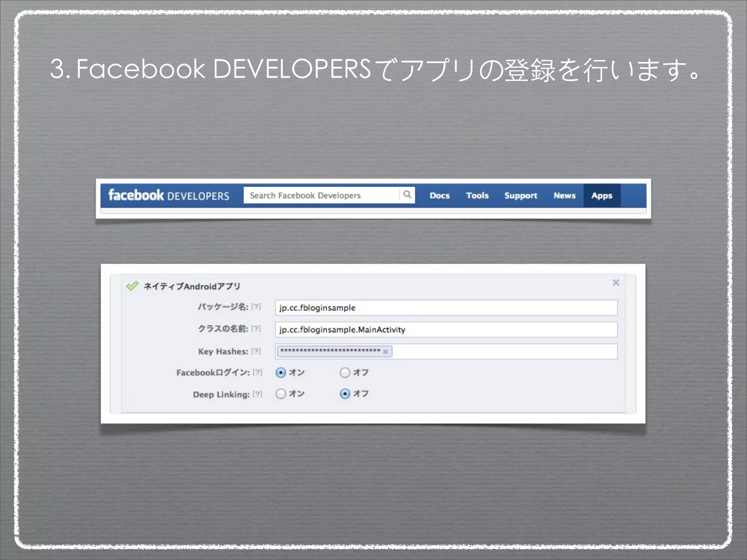The width and height of the screenshot is (747, 560).
Task: Switch to the Apps tab
Action: click(602, 196)
